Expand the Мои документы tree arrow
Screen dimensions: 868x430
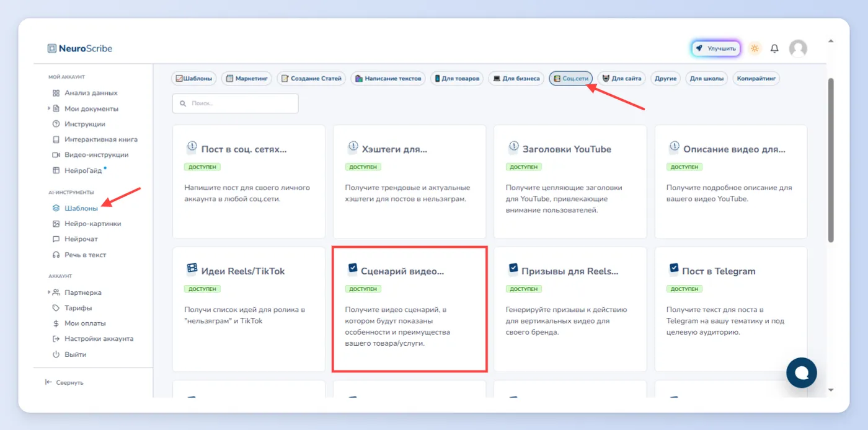click(x=49, y=108)
